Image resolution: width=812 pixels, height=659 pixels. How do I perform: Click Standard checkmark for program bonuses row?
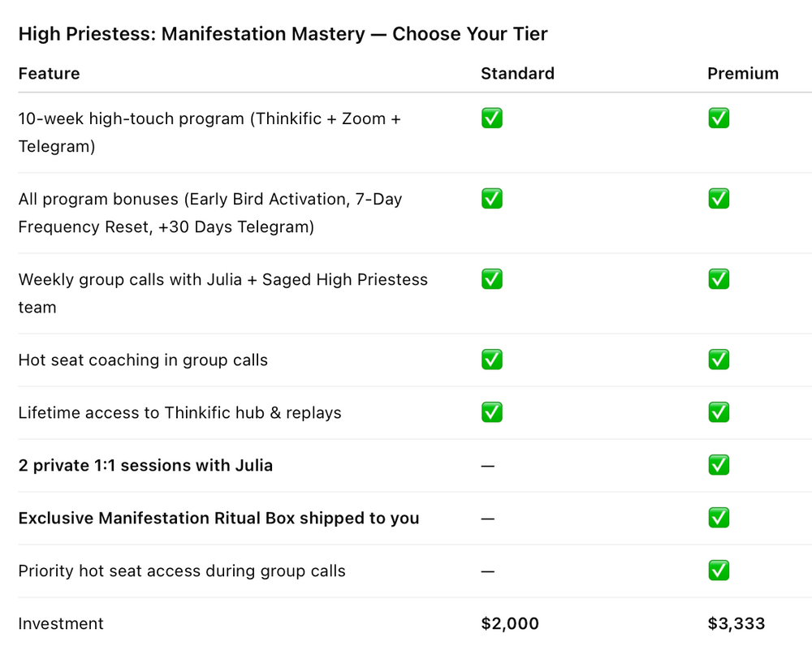tap(491, 198)
